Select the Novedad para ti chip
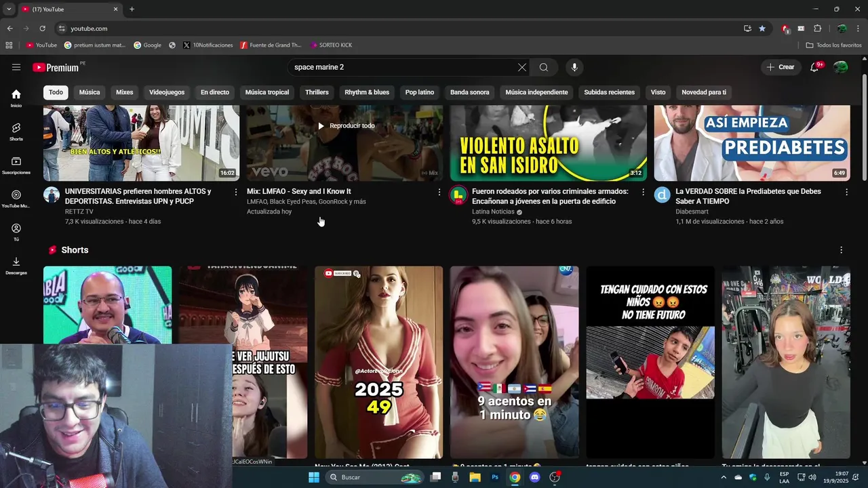 [x=704, y=92]
